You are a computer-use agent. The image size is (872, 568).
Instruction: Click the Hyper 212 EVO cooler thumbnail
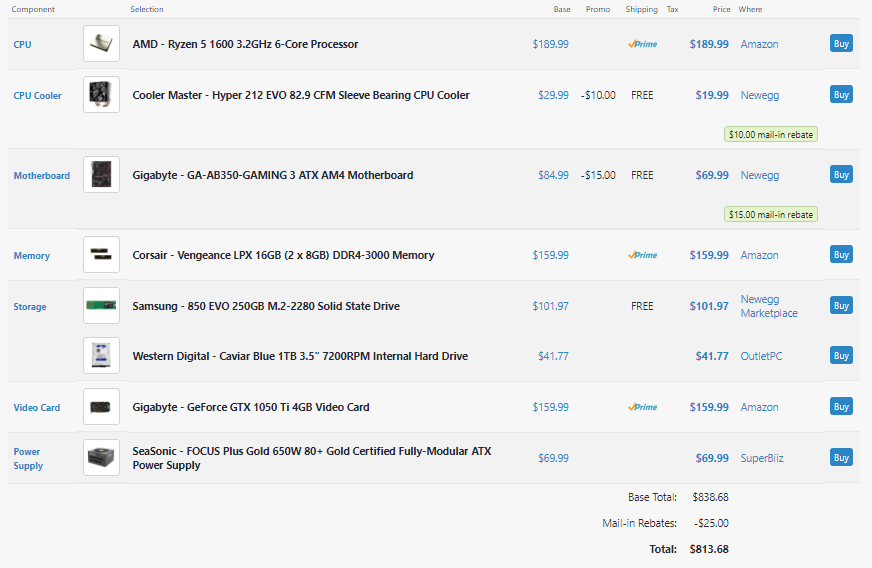[x=101, y=95]
